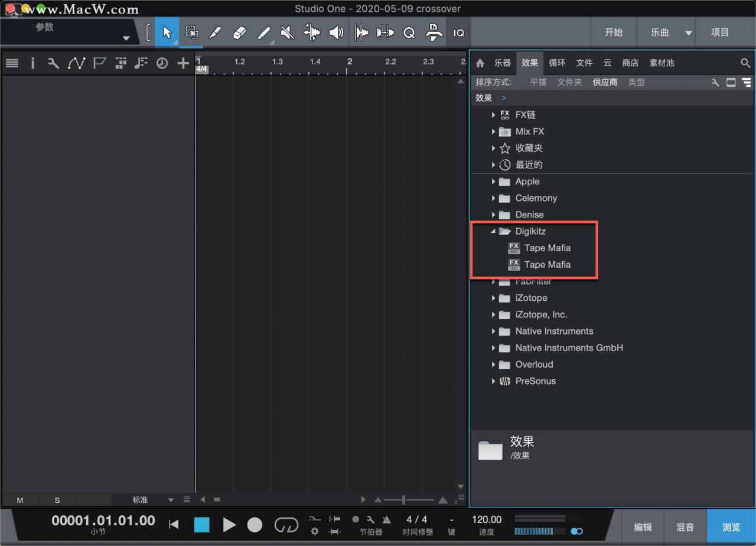The image size is (756, 546).
Task: Open the browser search magnifier
Action: tap(745, 63)
